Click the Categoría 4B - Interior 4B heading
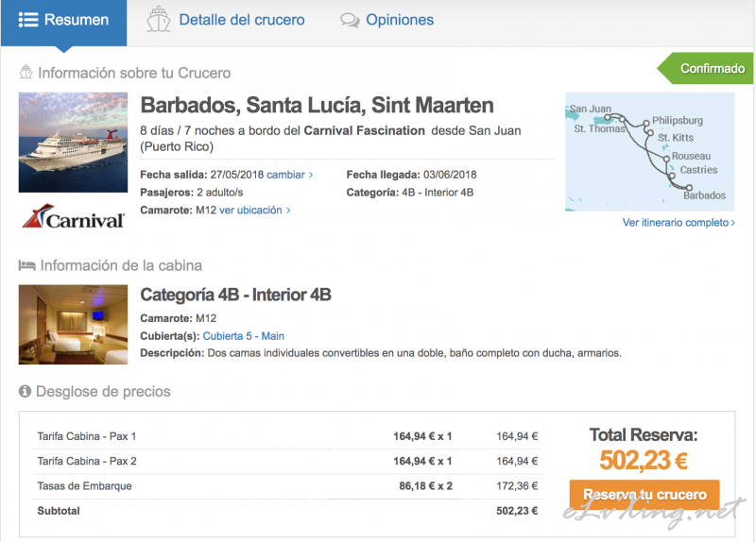Screen dimensions: 756x542 (235, 295)
